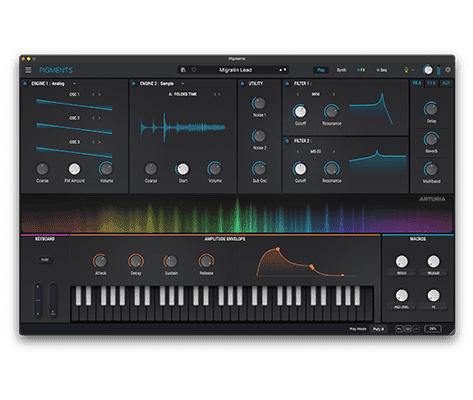Click the pitch bend wheel
The height and width of the screenshot is (400, 473).
click(x=38, y=300)
